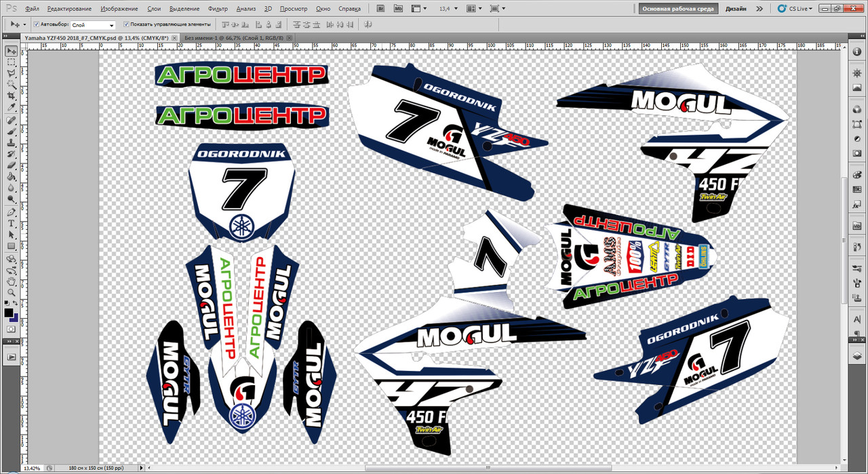The image size is (868, 474).
Task: Click the align top edges icon
Action: point(226,24)
